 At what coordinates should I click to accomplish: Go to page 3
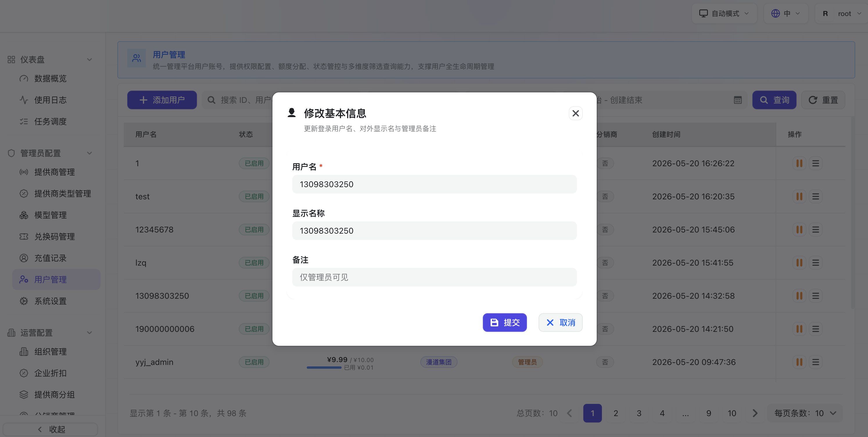point(639,413)
